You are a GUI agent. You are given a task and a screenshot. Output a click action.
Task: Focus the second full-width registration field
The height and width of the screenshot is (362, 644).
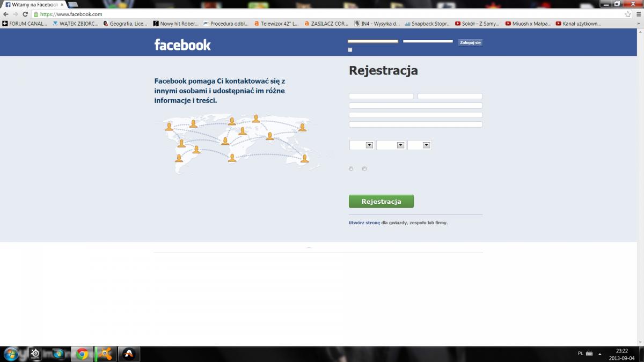tap(415, 115)
